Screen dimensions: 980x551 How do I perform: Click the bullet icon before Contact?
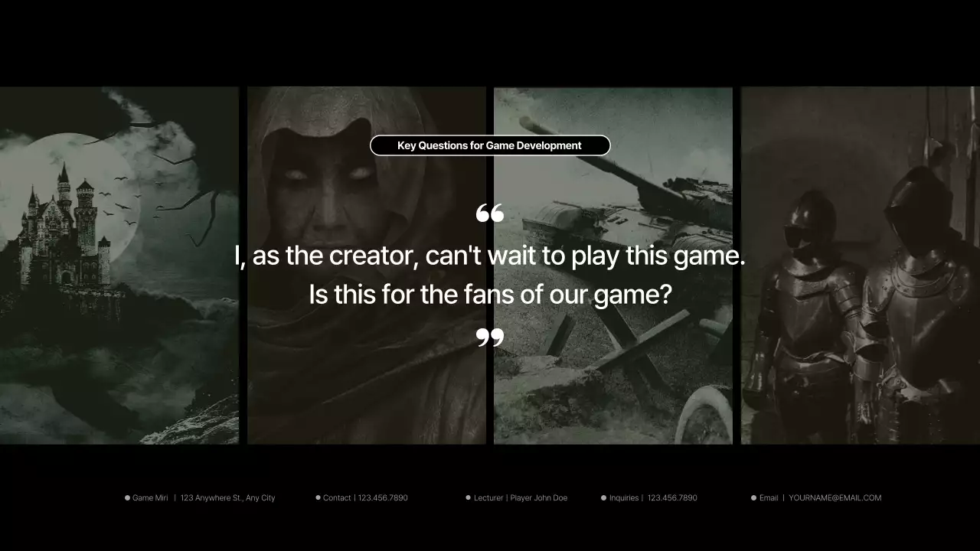click(317, 497)
